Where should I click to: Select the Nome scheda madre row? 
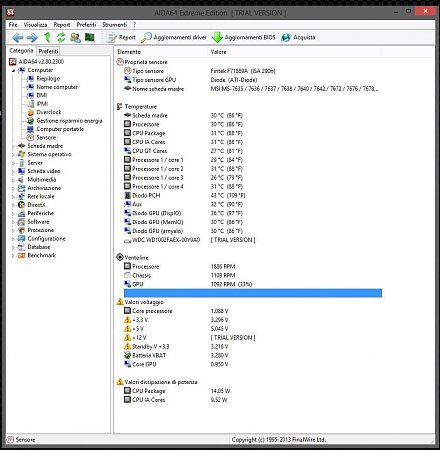tap(253, 89)
